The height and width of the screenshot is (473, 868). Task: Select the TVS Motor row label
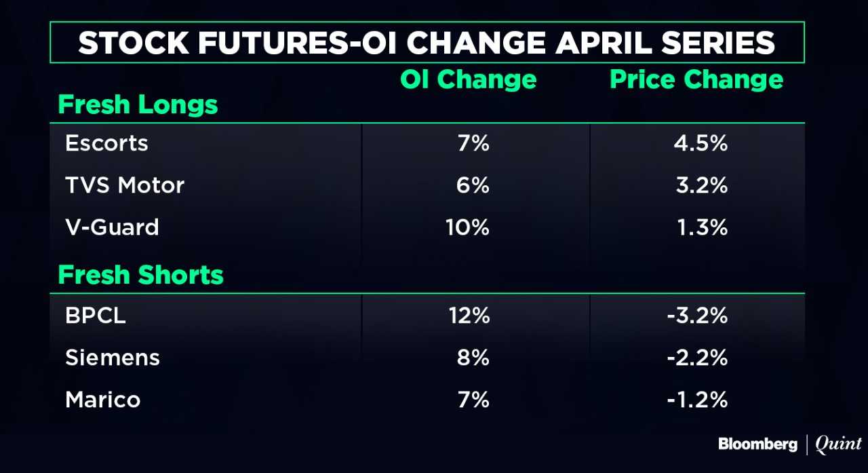(x=125, y=185)
